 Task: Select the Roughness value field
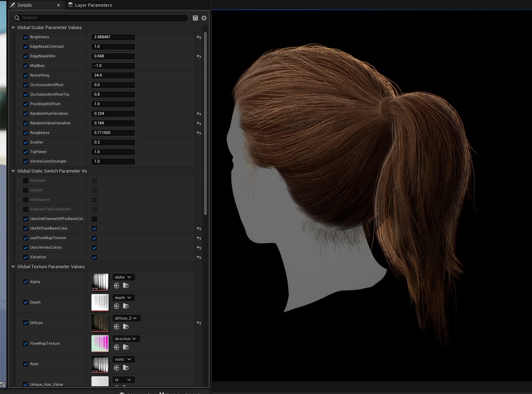113,132
